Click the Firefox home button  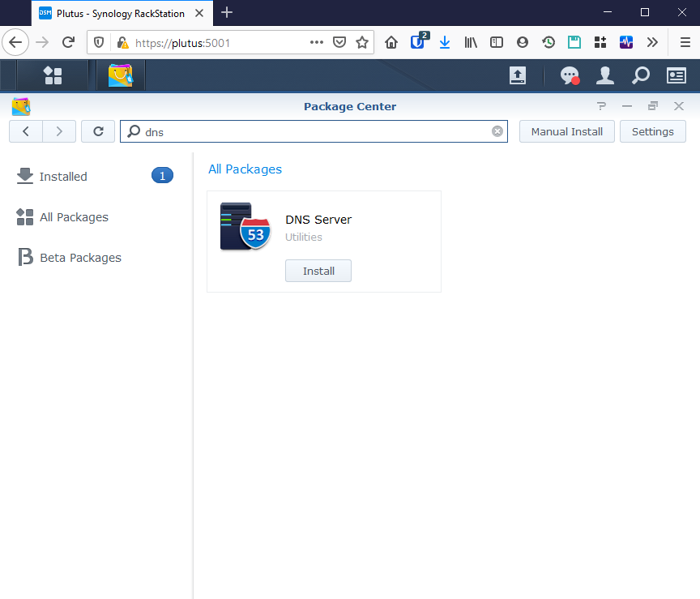[x=391, y=42]
